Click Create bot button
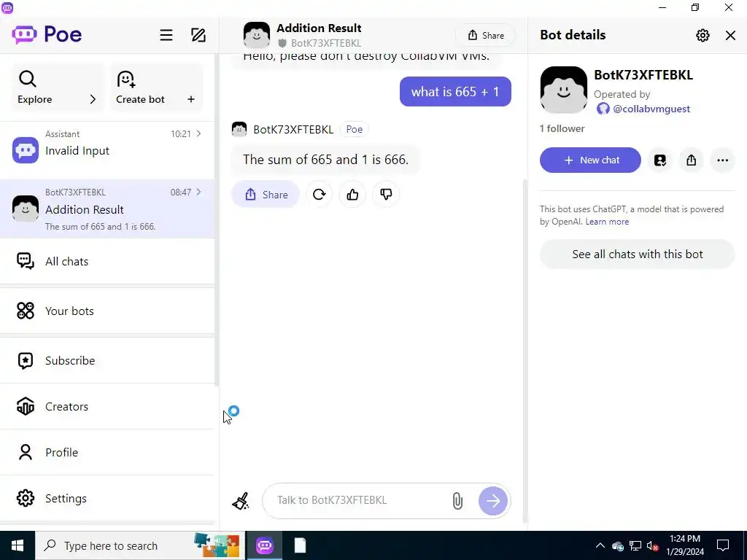747x560 pixels. (157, 88)
